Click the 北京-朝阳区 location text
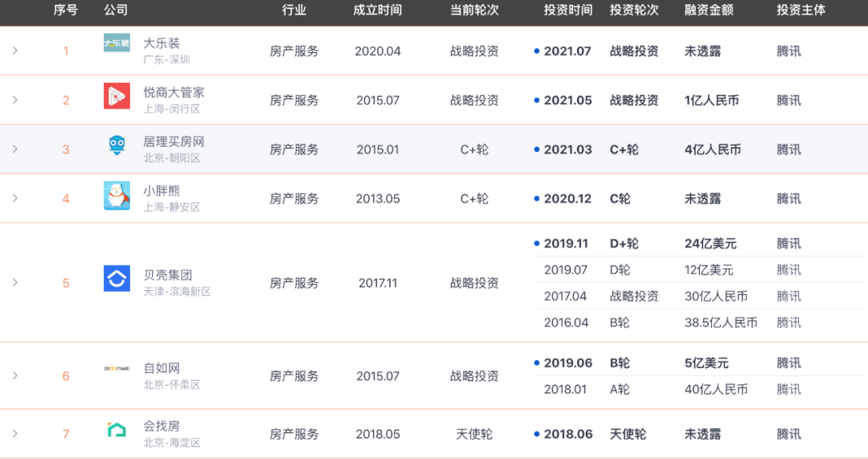This screenshot has width=868, height=459. click(172, 158)
